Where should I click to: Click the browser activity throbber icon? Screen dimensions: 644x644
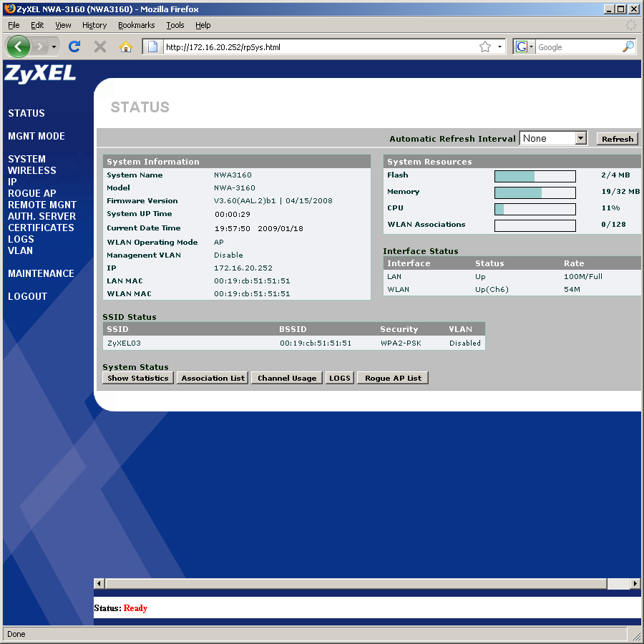click(x=631, y=25)
